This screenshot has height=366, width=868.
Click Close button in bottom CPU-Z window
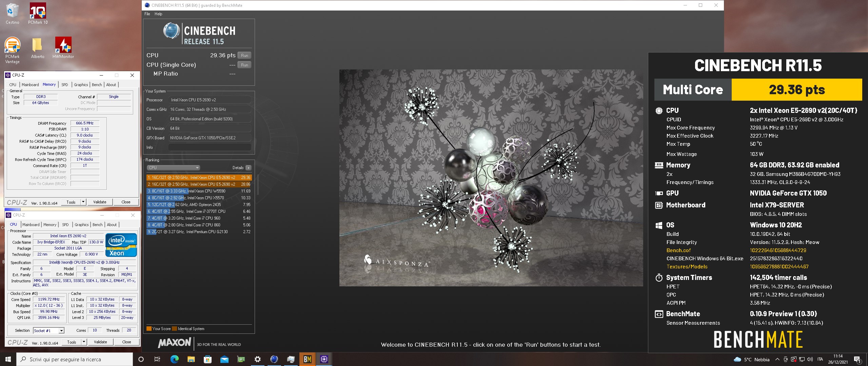(126, 342)
